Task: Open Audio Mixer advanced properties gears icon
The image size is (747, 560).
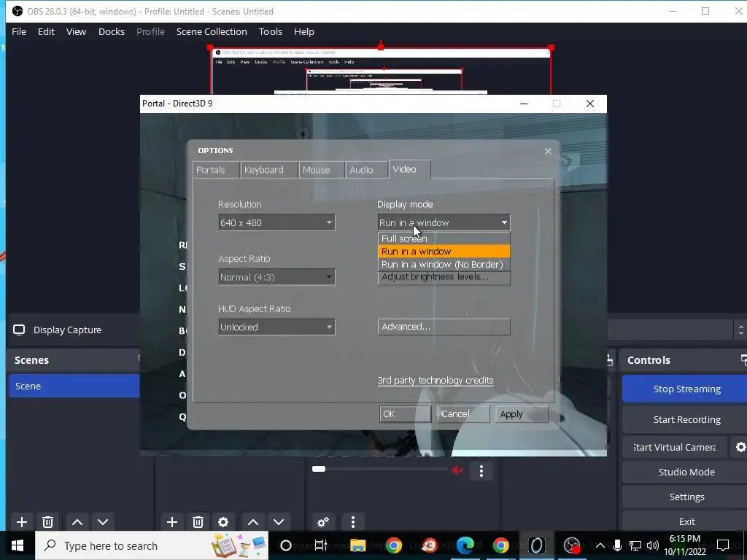Action: click(323, 522)
